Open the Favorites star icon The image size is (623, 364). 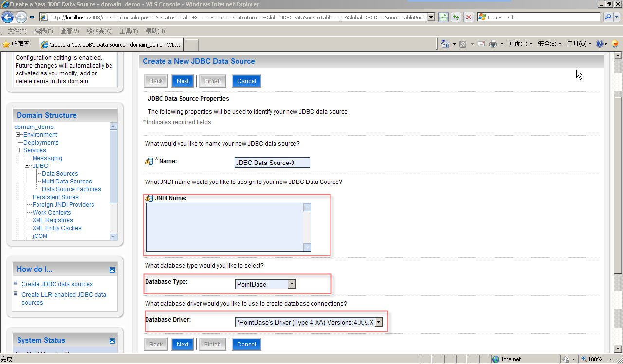click(x=6, y=44)
